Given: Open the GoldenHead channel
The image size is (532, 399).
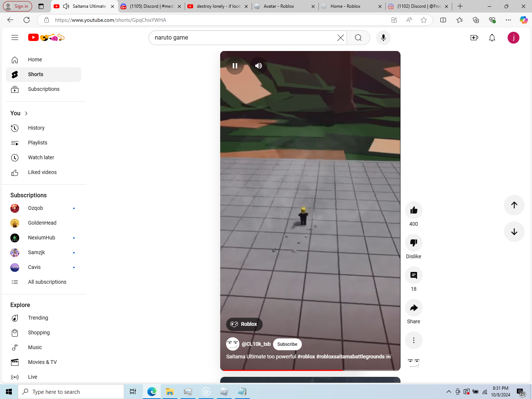Looking at the screenshot, I should [44, 223].
